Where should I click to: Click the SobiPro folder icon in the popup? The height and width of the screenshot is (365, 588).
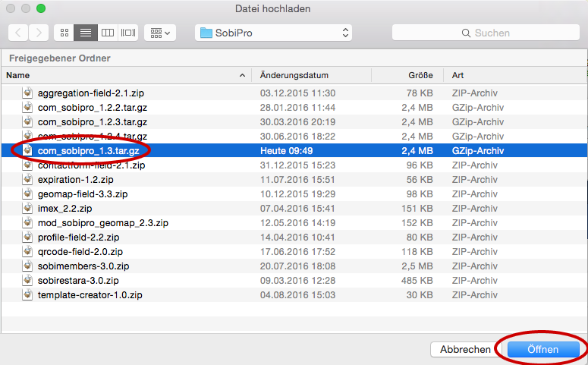pos(206,33)
